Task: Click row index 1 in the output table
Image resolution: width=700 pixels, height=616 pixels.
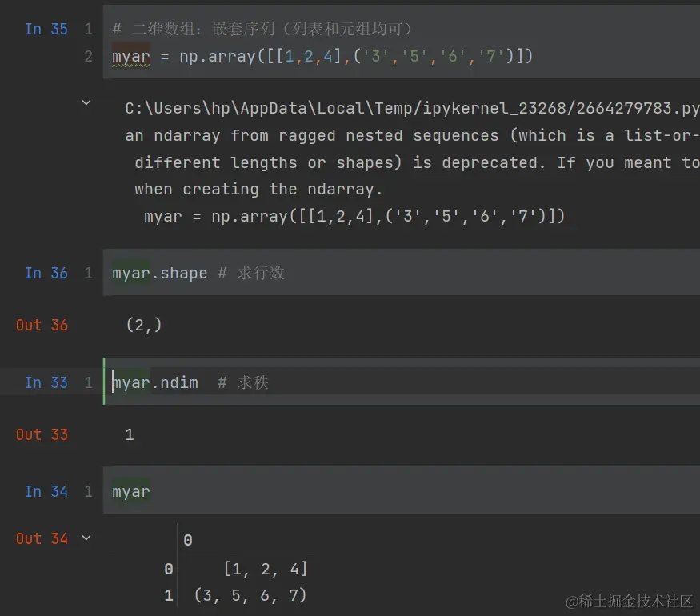Action: pyautogui.click(x=168, y=595)
